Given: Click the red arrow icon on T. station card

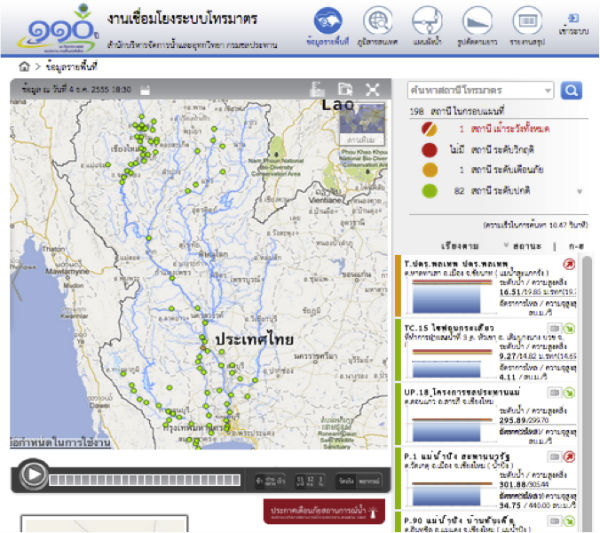Looking at the screenshot, I should click(569, 264).
